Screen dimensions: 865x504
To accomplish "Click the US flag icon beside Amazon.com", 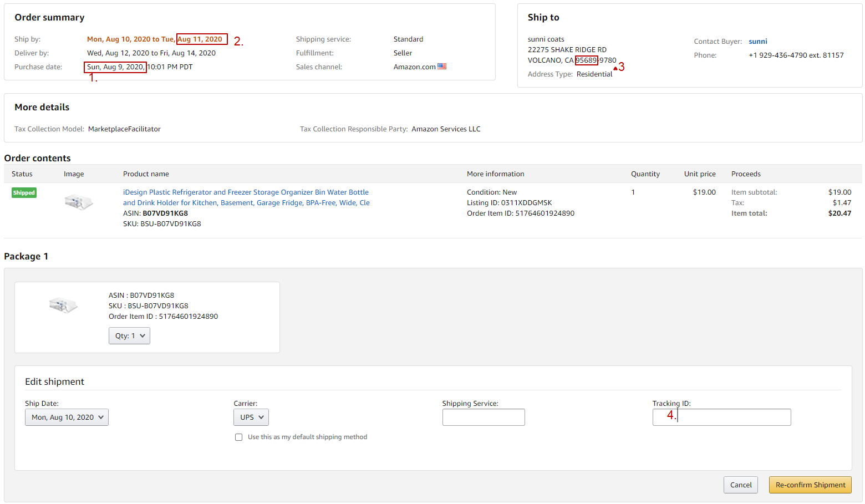I will [442, 67].
